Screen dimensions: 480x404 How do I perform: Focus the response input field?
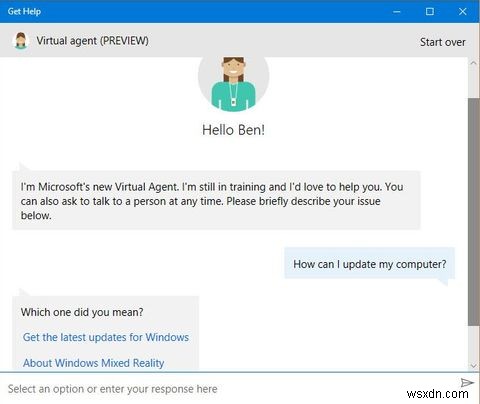pos(230,389)
